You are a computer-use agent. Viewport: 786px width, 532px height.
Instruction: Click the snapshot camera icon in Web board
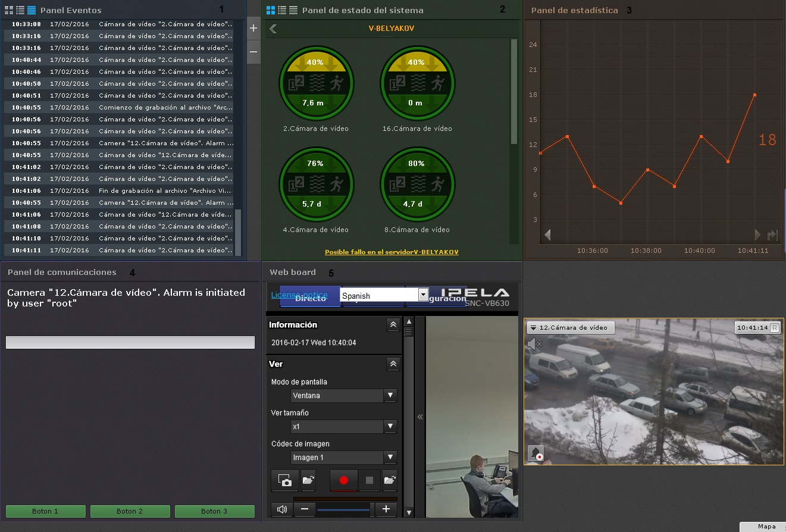(284, 480)
